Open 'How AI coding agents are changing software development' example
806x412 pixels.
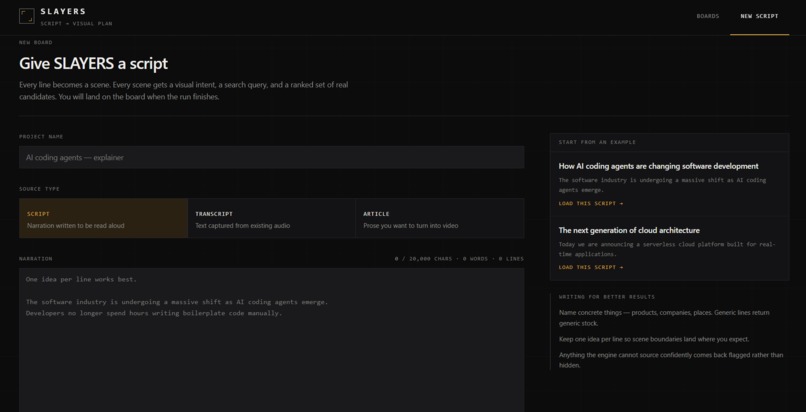[658, 166]
